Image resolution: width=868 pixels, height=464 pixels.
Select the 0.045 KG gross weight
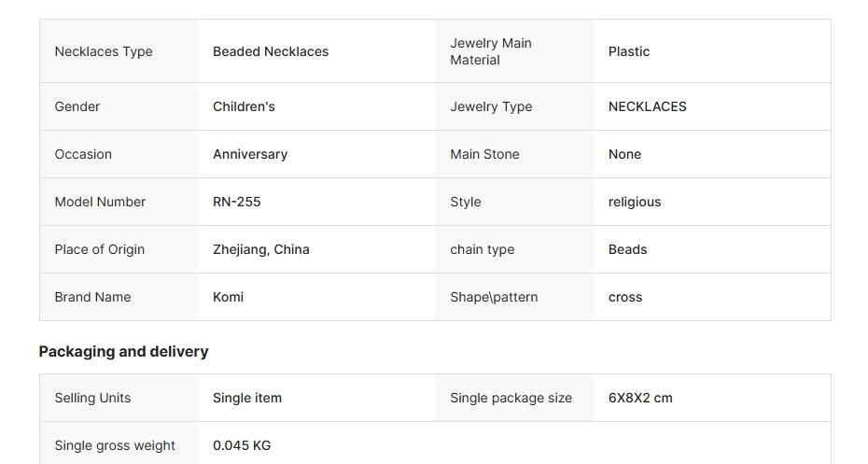click(242, 445)
